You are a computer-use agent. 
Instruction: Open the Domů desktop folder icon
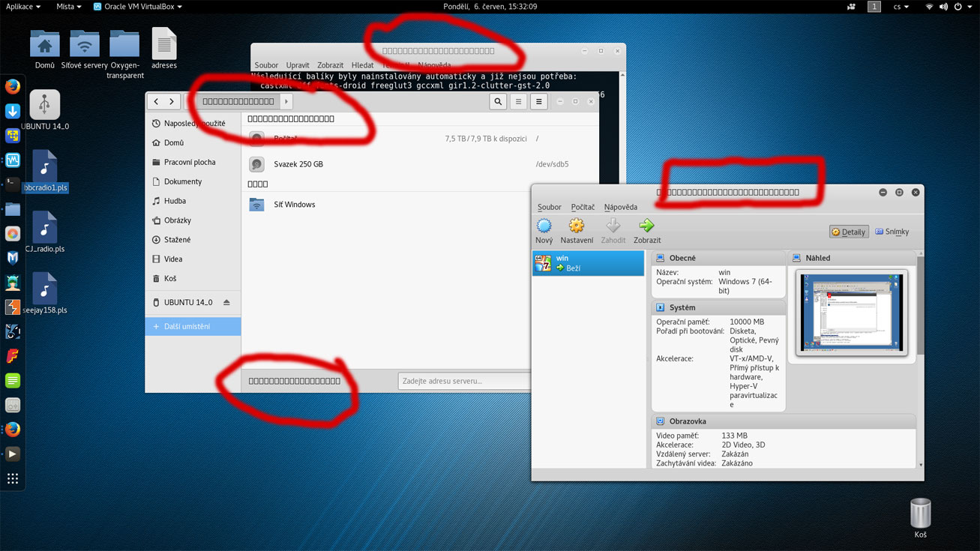tap(45, 49)
